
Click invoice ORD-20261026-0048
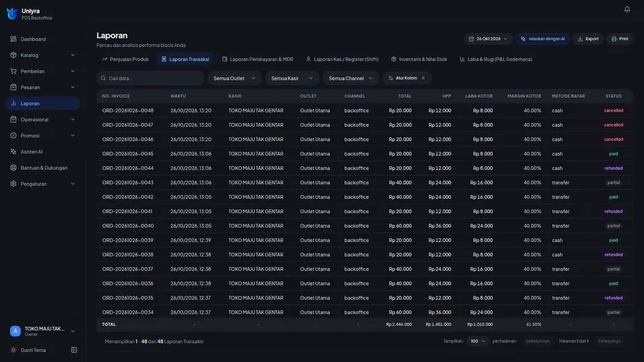[127, 111]
